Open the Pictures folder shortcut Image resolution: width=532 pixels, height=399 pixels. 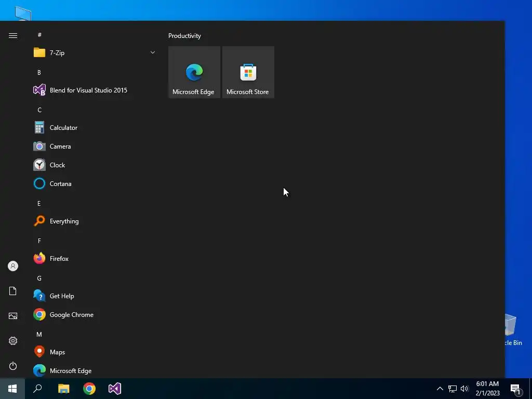(x=13, y=316)
